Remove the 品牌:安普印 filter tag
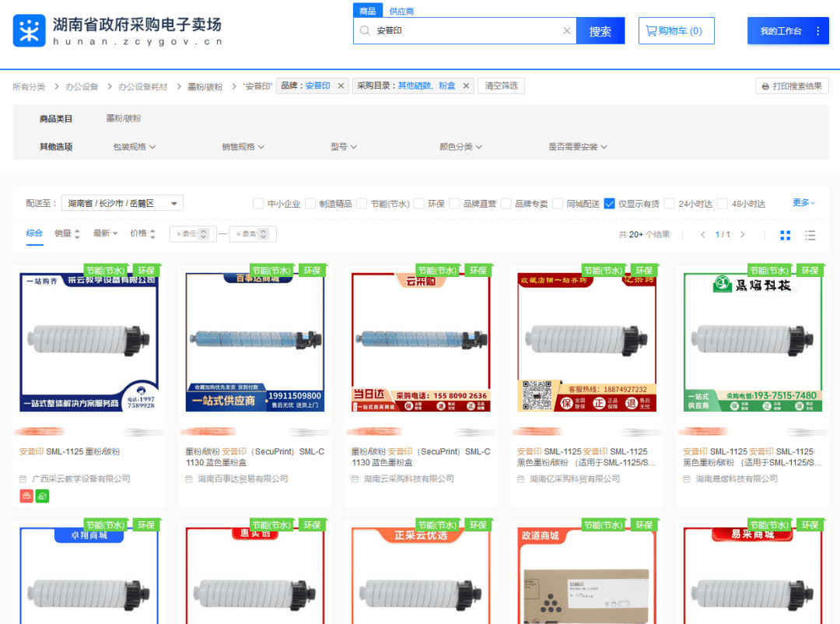Screen dimensions: 840x624 341,86
